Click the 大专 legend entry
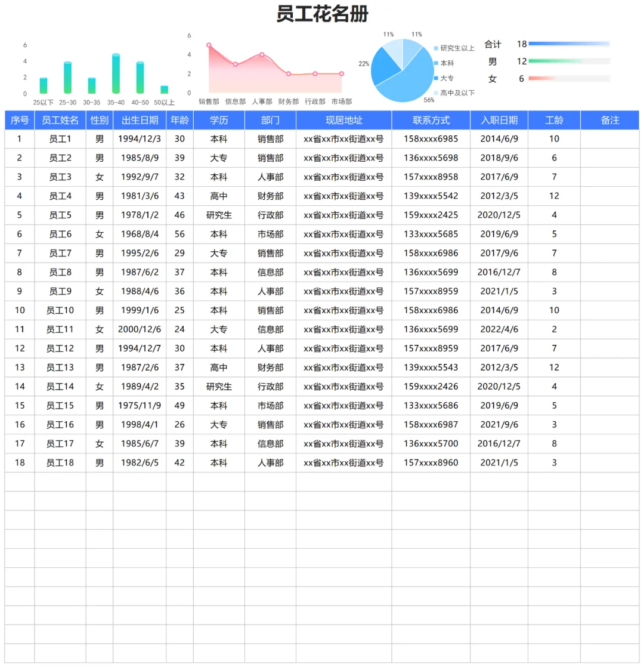Viewport: 644px width, 667px height. 444,78
